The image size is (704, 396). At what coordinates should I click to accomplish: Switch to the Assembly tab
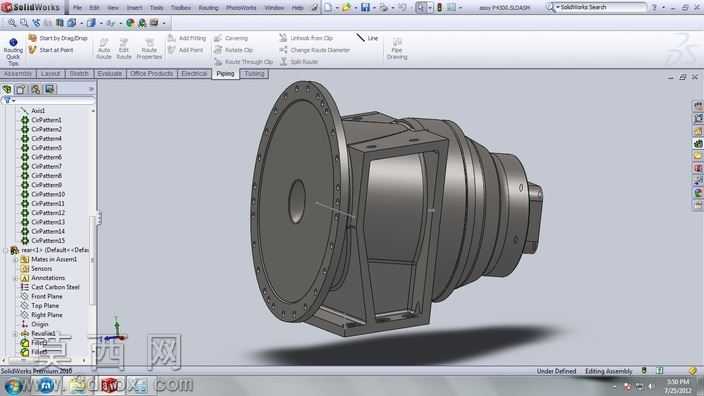18,74
